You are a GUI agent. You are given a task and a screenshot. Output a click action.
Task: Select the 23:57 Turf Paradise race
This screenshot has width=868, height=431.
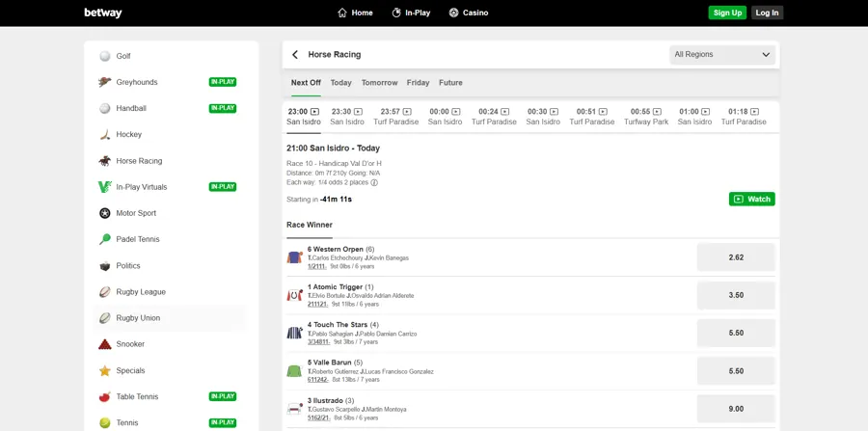pyautogui.click(x=395, y=117)
